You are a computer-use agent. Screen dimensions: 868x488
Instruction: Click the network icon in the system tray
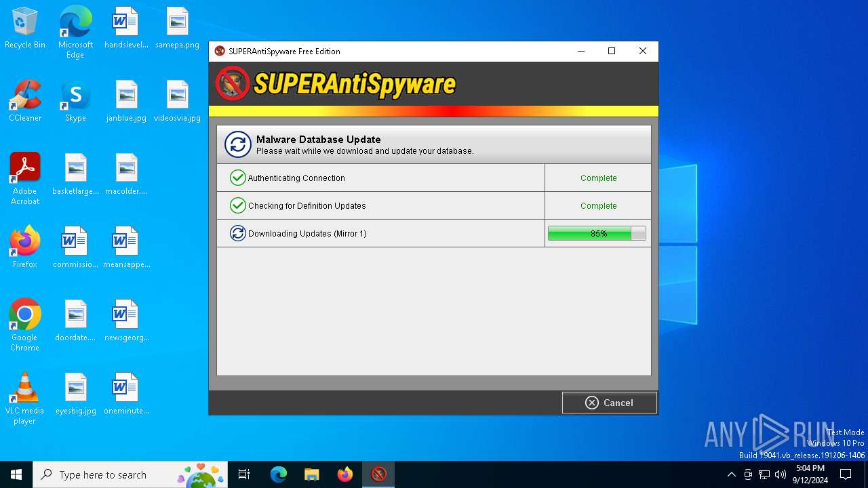(x=764, y=474)
